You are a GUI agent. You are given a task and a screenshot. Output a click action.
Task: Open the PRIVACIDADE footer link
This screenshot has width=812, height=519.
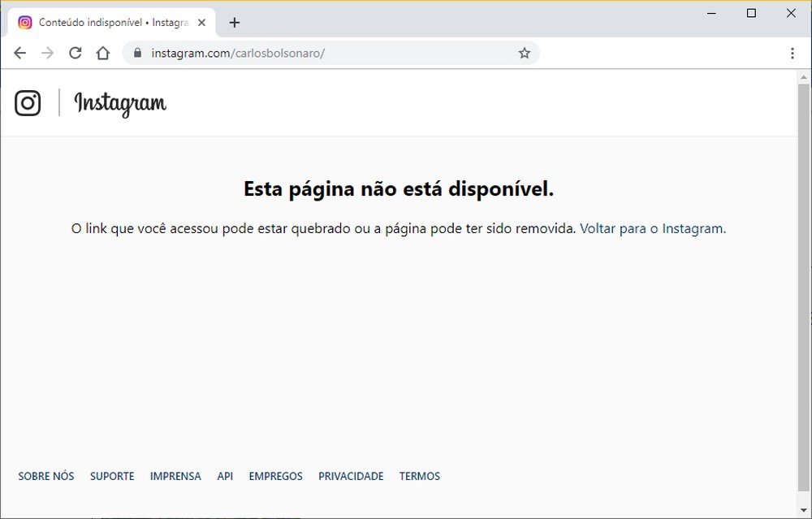coord(351,476)
